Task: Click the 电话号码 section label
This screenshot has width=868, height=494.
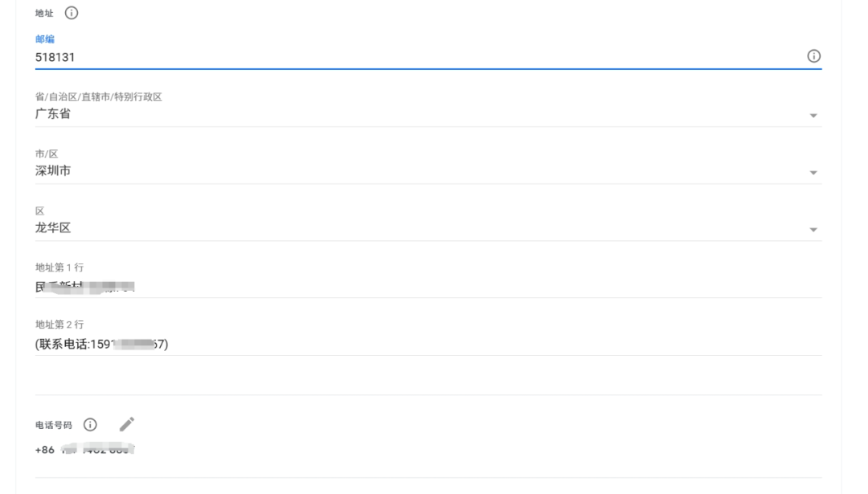Action: point(54,426)
